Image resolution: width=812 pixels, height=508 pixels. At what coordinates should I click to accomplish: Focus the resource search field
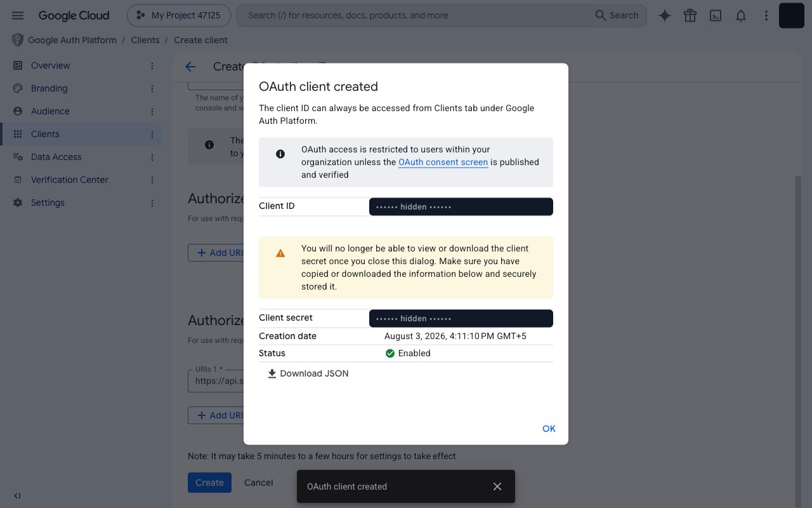click(x=414, y=15)
